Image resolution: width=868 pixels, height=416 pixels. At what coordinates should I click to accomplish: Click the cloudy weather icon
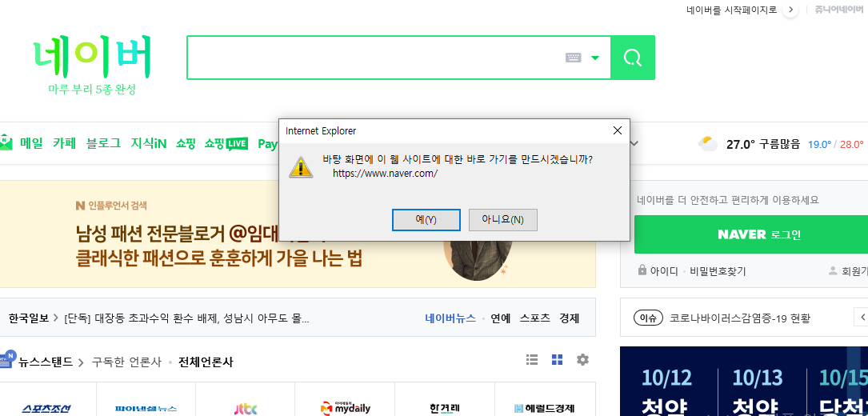tap(708, 144)
